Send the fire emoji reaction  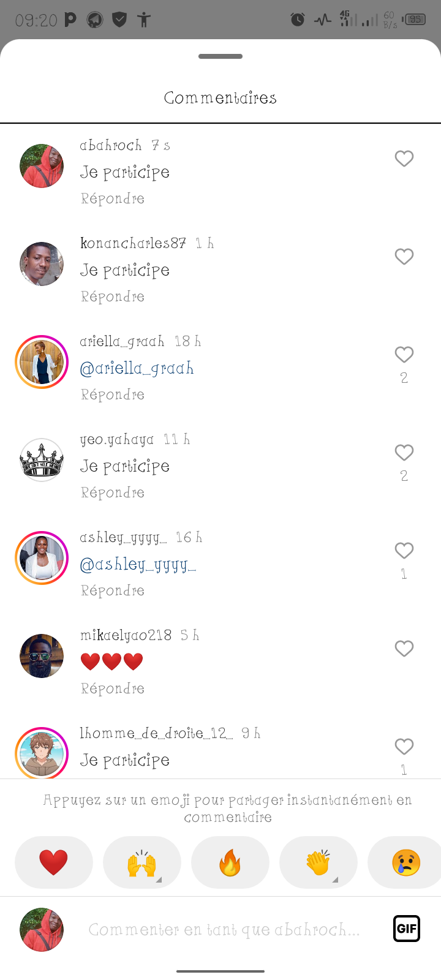pos(230,862)
